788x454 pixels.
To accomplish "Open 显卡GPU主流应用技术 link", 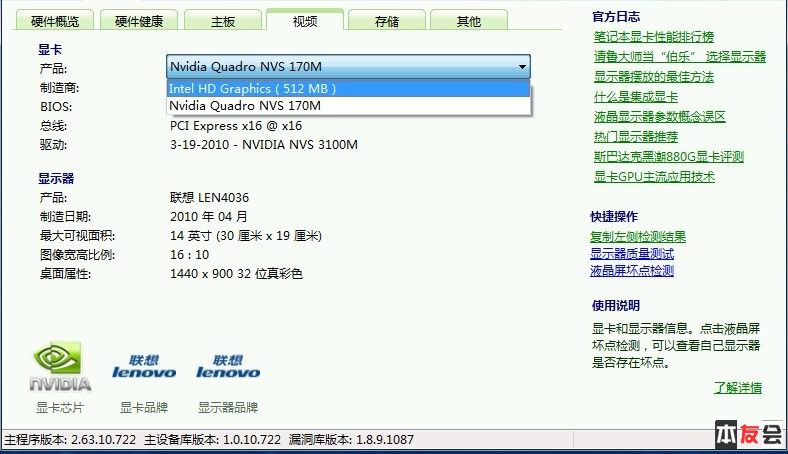I will 654,177.
